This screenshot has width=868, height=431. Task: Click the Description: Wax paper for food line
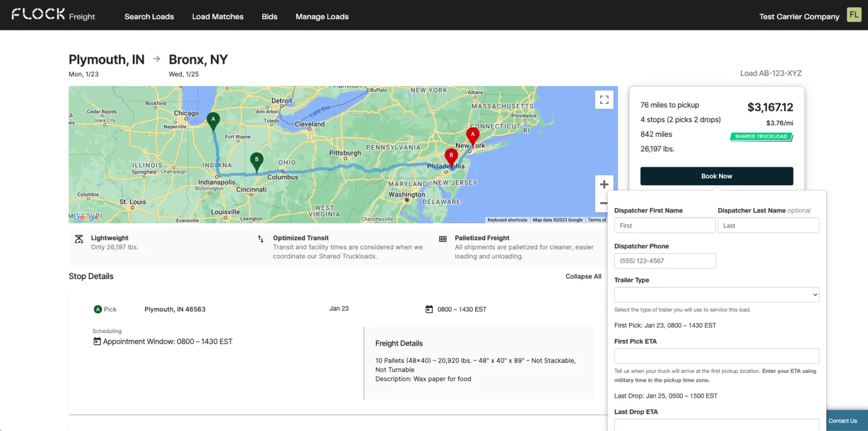[423, 379]
